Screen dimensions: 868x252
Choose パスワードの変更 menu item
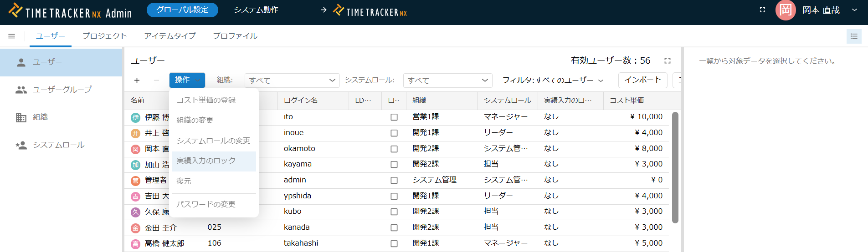coord(206,204)
